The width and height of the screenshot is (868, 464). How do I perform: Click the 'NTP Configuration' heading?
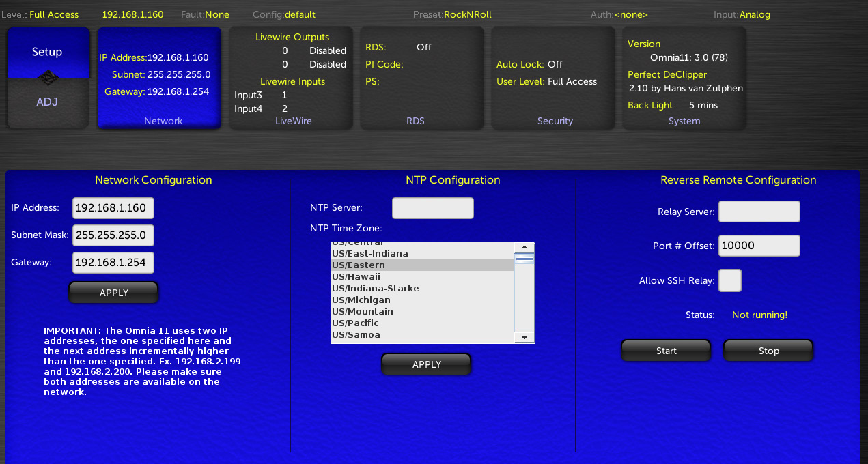pyautogui.click(x=453, y=180)
